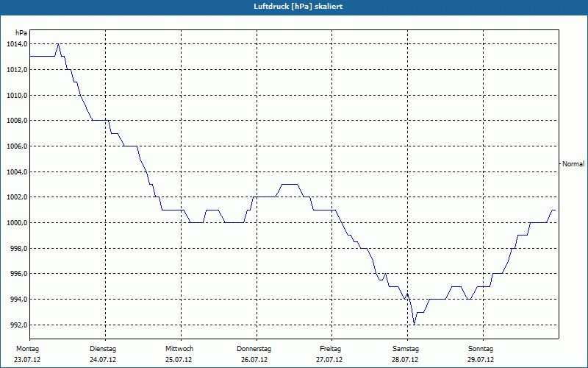Screen dimensions: 588x368
Task: Click the date 28.07.12
Action: coord(405,360)
